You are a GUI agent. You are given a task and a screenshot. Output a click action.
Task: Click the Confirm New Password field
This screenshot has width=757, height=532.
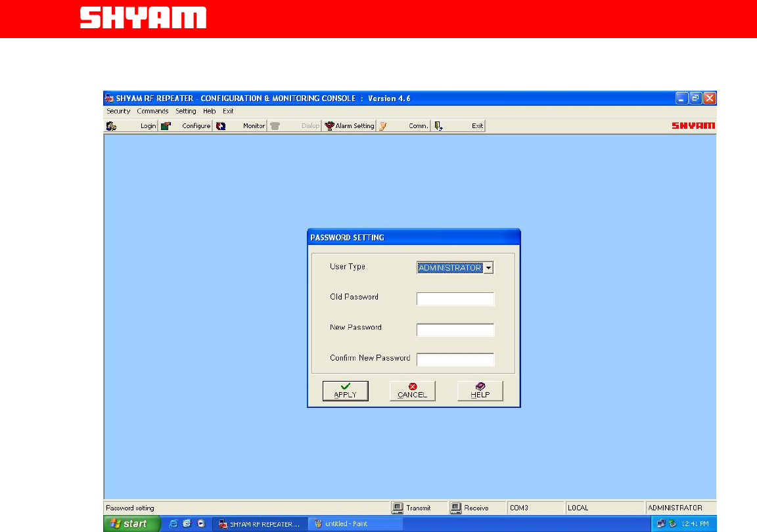click(455, 360)
